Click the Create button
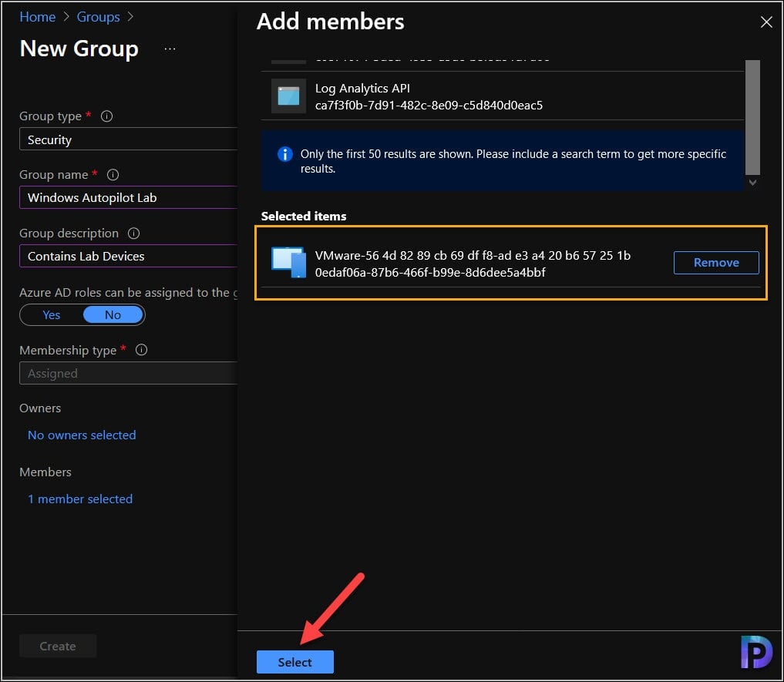 click(x=58, y=646)
